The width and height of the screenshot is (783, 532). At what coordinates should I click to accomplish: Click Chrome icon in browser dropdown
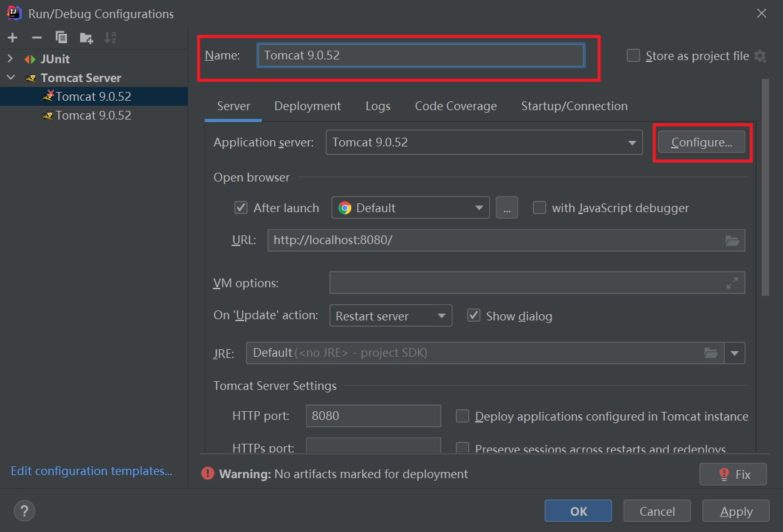click(x=345, y=208)
